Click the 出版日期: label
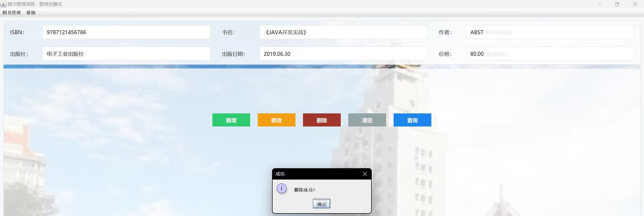Screen dimensions: 644x216 tap(234, 54)
